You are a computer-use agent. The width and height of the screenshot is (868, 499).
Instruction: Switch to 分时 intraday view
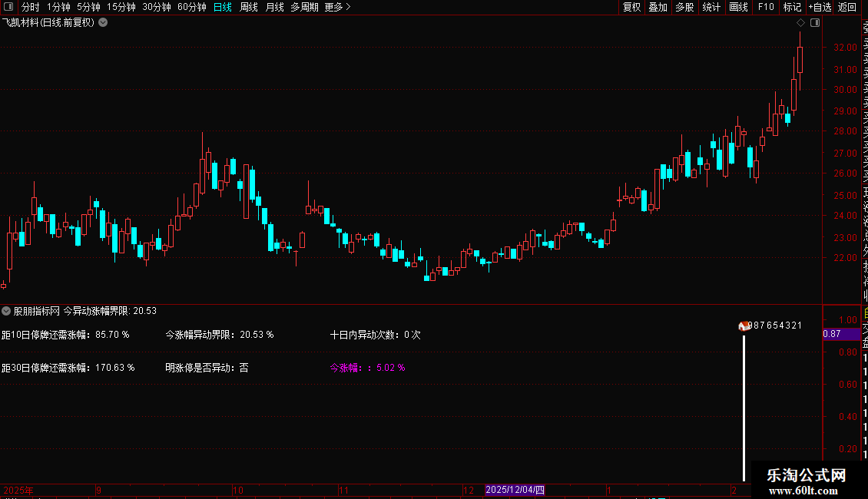(x=31, y=7)
